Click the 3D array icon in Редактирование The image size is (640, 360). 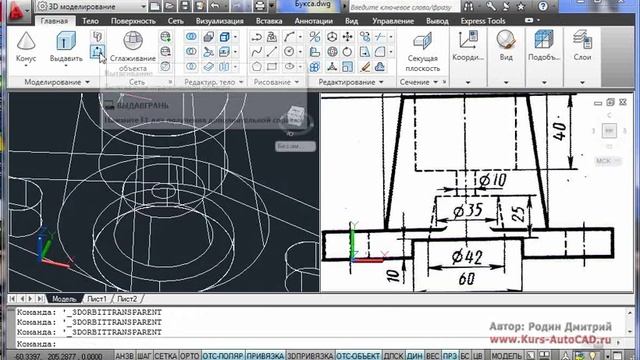point(315,67)
